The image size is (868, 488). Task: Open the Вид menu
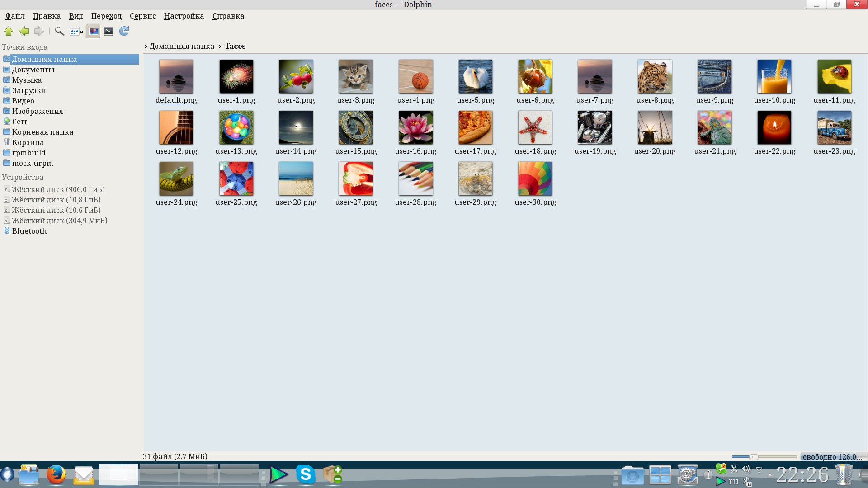[x=76, y=16]
